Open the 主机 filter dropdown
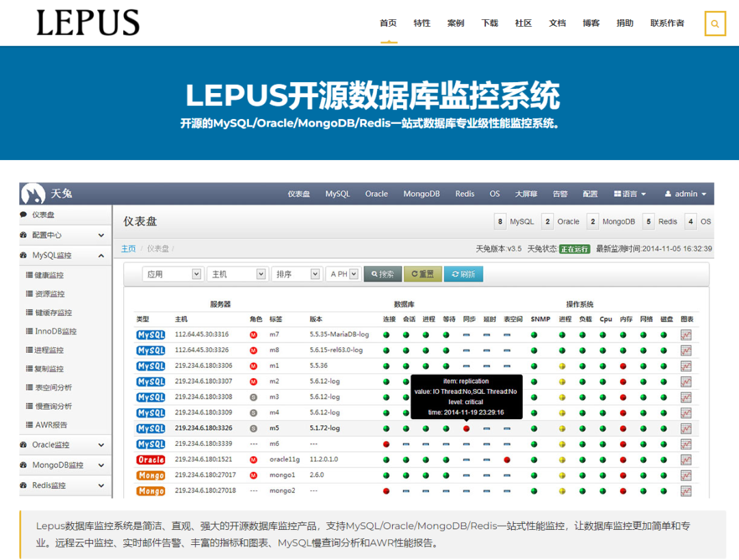The height and width of the screenshot is (560, 739). click(x=237, y=274)
